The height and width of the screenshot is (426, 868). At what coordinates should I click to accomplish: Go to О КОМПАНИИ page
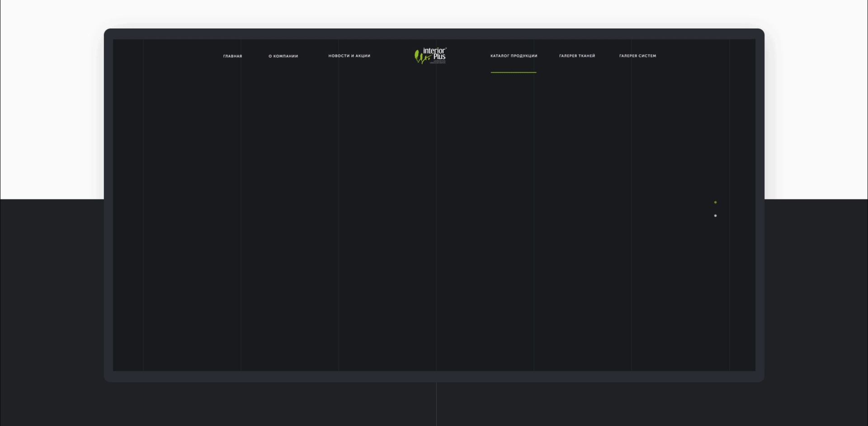(283, 56)
